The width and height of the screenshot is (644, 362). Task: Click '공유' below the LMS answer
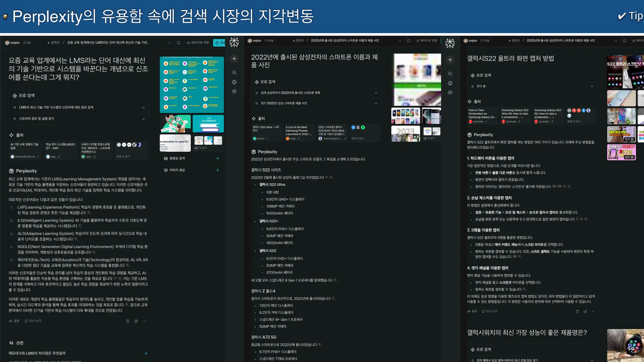click(14, 321)
